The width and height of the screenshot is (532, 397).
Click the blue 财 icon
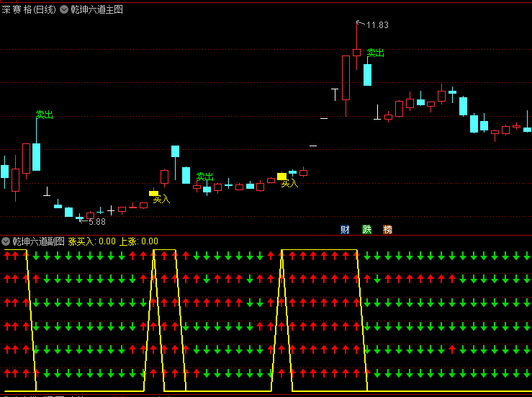tap(345, 230)
